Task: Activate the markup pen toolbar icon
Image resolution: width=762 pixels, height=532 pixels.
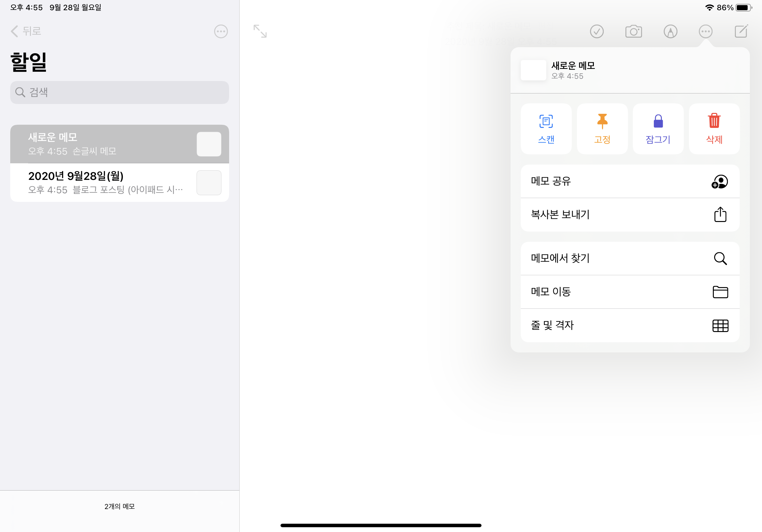Action: tap(670, 32)
